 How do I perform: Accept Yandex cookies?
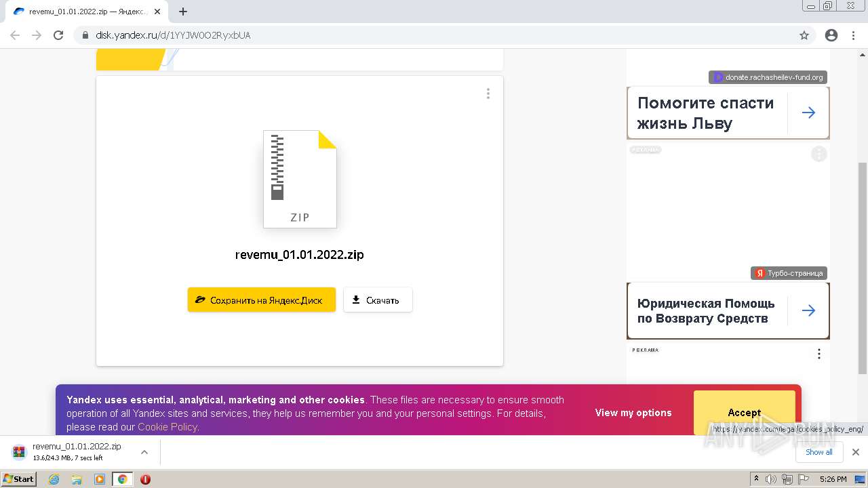(745, 413)
